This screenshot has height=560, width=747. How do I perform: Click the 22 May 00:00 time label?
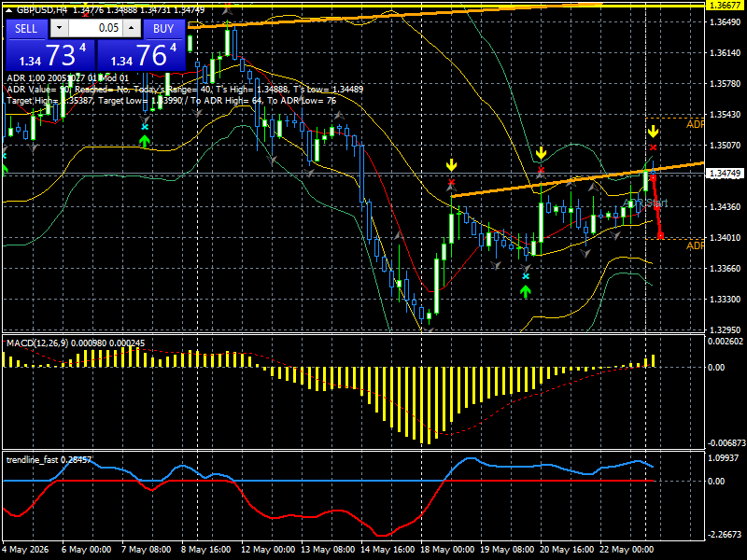pyautogui.click(x=627, y=549)
